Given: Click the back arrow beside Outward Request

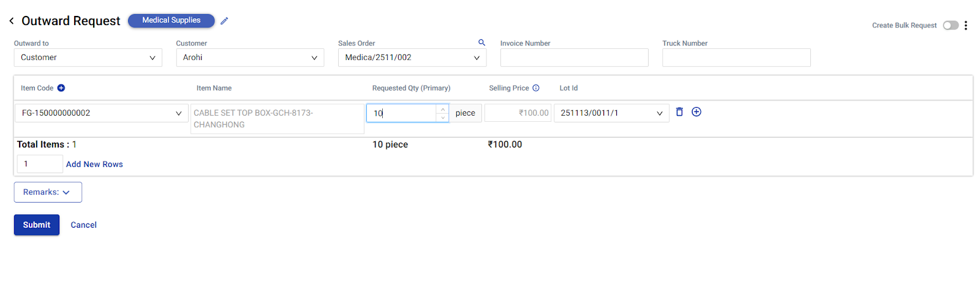Looking at the screenshot, I should (12, 21).
